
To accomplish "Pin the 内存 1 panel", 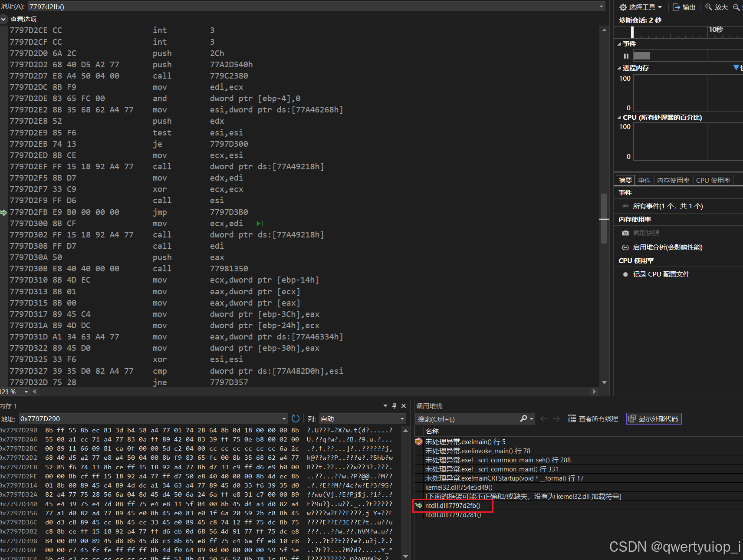I will [x=394, y=405].
